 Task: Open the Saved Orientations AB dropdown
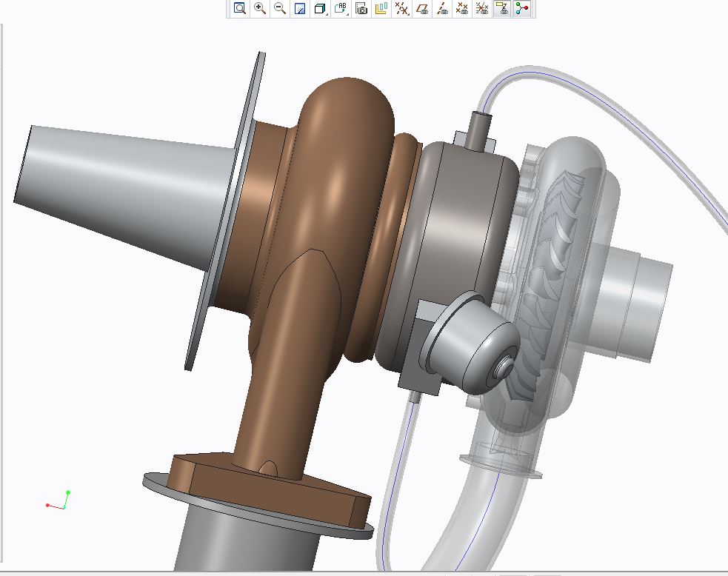tap(341, 8)
